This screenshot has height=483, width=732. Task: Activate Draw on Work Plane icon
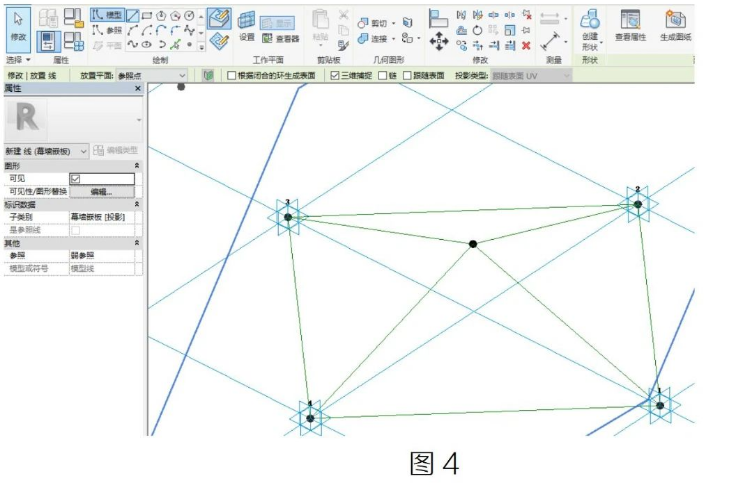[219, 42]
